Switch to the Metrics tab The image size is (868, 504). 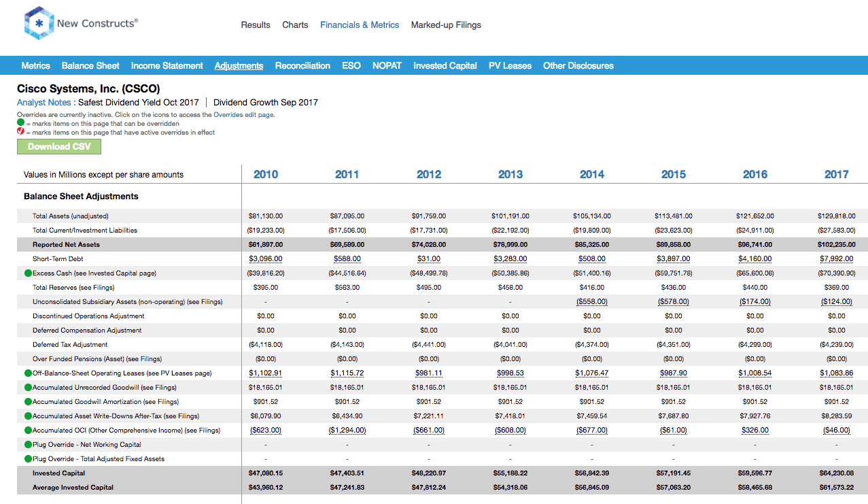coord(35,66)
